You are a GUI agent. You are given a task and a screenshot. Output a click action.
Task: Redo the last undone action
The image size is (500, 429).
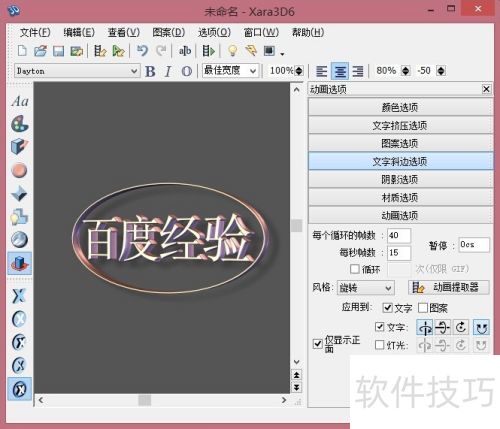pyautogui.click(x=161, y=51)
